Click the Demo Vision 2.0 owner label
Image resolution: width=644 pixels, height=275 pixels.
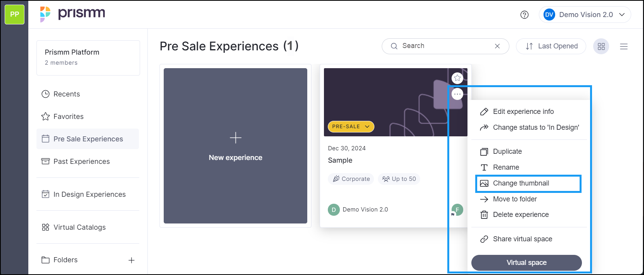tap(365, 210)
